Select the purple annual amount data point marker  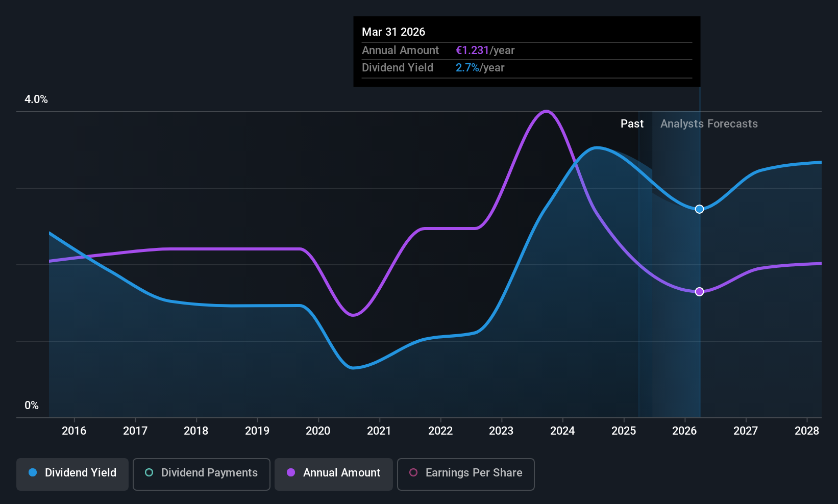[700, 292]
